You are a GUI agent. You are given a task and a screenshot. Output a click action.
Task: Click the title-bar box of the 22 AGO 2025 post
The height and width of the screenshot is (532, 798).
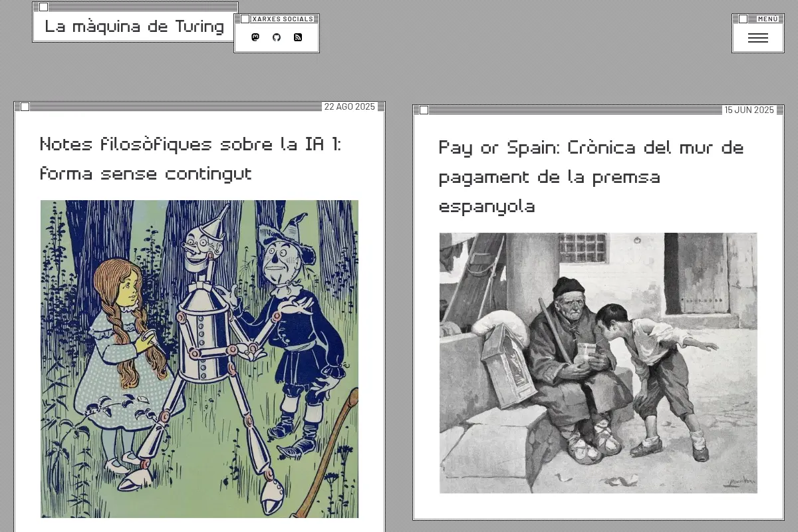[25, 106]
